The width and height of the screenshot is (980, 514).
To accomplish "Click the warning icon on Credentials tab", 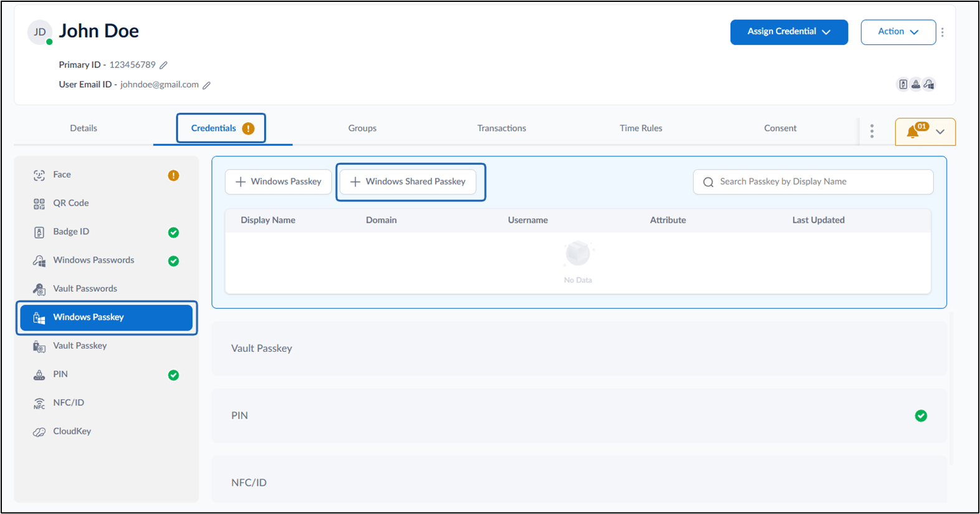I will point(248,128).
